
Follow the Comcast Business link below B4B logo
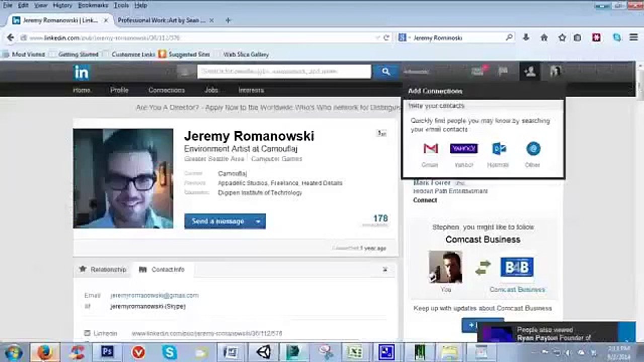[x=517, y=290]
